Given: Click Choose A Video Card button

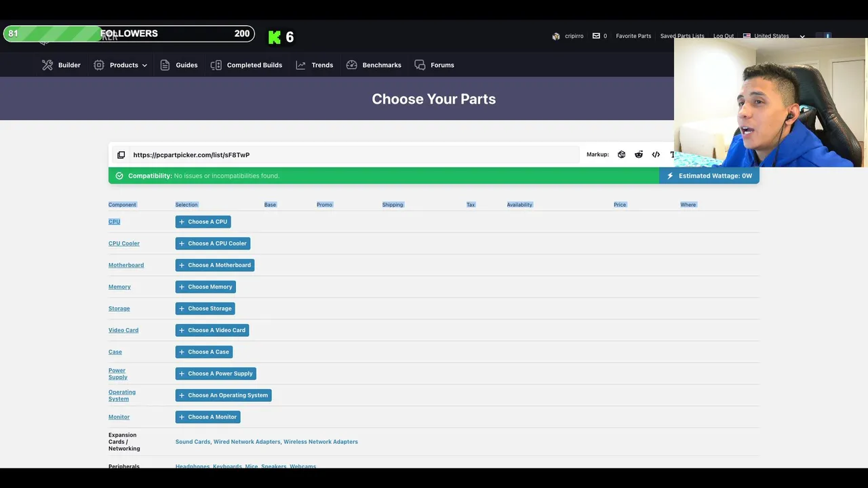Looking at the screenshot, I should tap(212, 330).
